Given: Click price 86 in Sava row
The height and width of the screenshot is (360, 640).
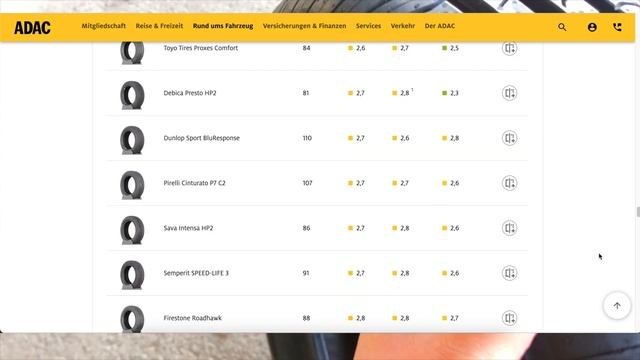Looking at the screenshot, I should point(306,228).
